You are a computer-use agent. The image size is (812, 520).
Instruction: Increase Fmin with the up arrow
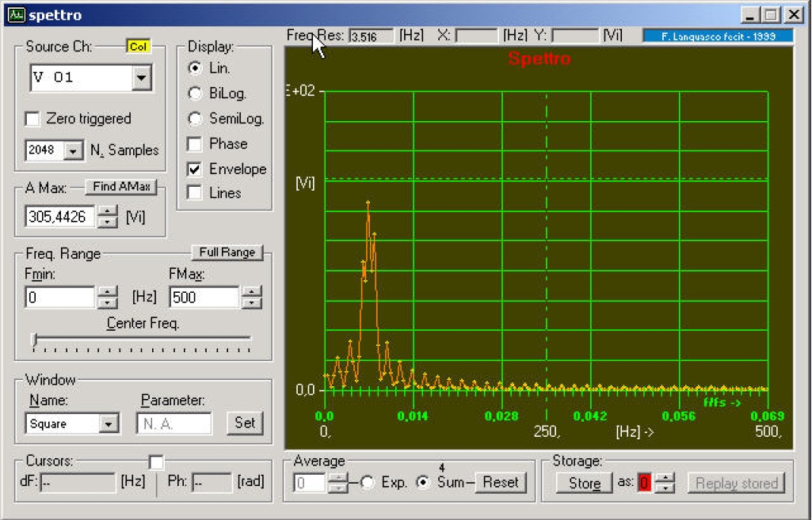107,292
